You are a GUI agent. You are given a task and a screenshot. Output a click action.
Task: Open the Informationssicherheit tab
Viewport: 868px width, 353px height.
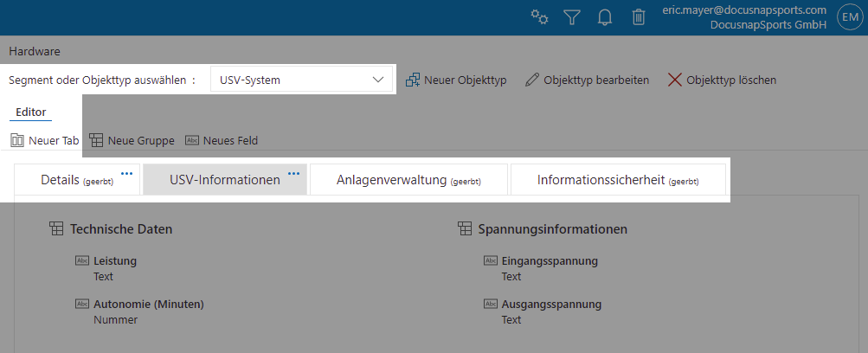coord(618,179)
